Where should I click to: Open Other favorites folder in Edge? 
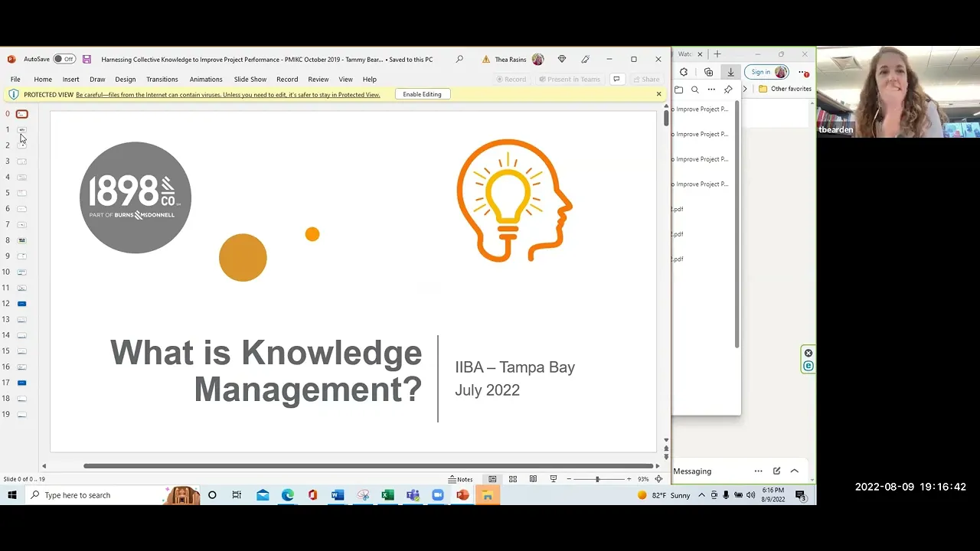click(x=785, y=89)
